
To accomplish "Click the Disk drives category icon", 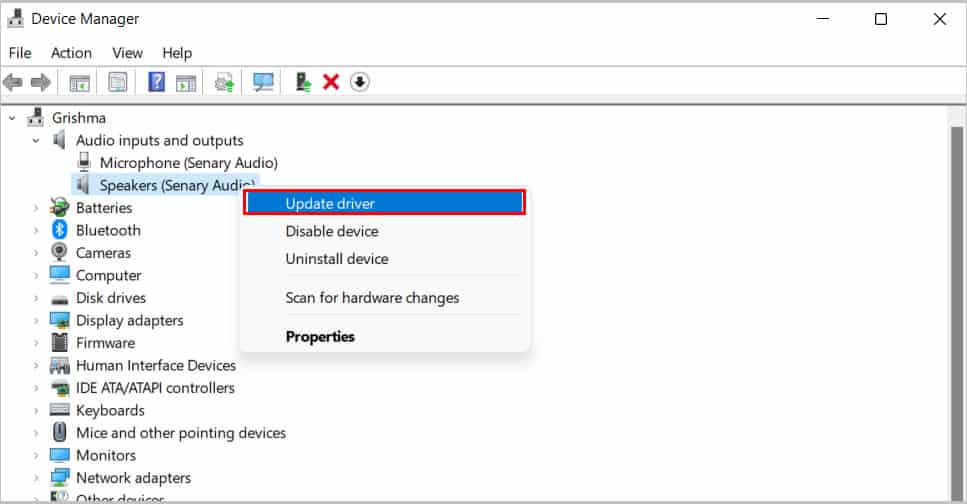I will pyautogui.click(x=60, y=299).
